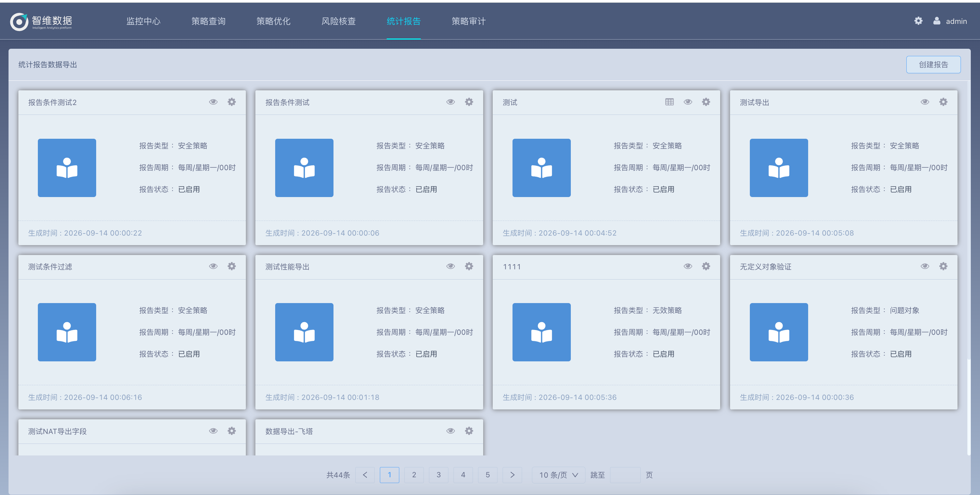Image resolution: width=980 pixels, height=495 pixels.
Task: View 测试导出 via eye icon
Action: pyautogui.click(x=925, y=102)
